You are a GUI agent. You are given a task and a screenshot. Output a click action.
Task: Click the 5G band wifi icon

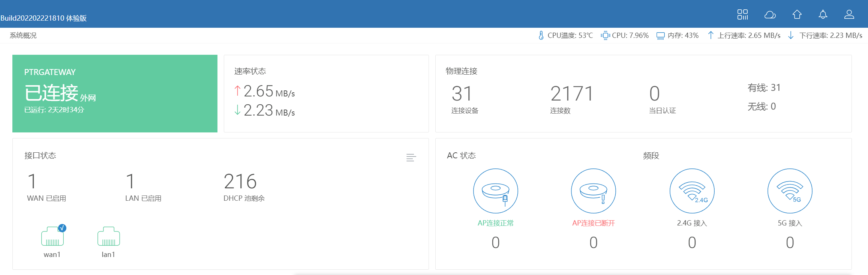[790, 191]
